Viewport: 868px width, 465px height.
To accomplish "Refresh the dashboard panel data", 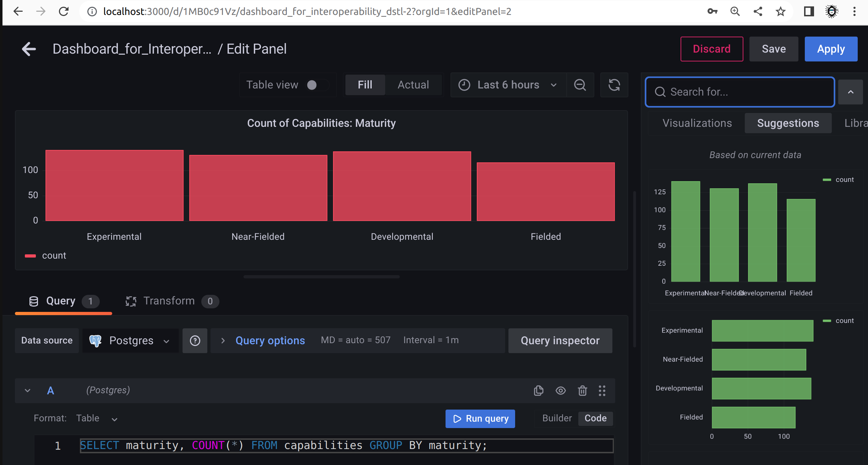I will click(x=614, y=85).
